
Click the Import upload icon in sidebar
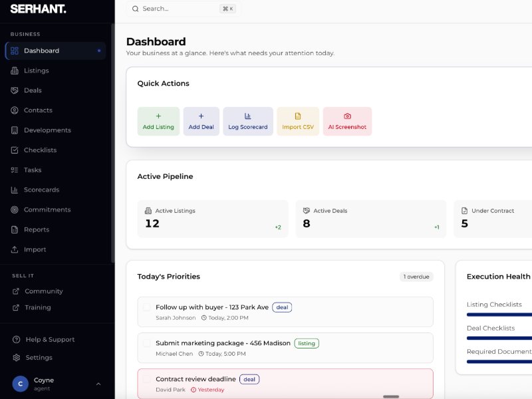click(x=15, y=250)
